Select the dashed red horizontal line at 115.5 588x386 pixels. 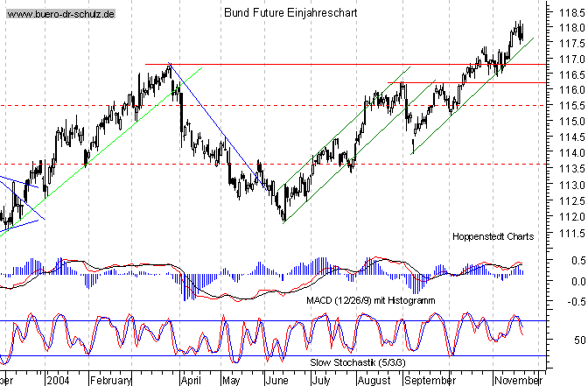pyautogui.click(x=262, y=105)
